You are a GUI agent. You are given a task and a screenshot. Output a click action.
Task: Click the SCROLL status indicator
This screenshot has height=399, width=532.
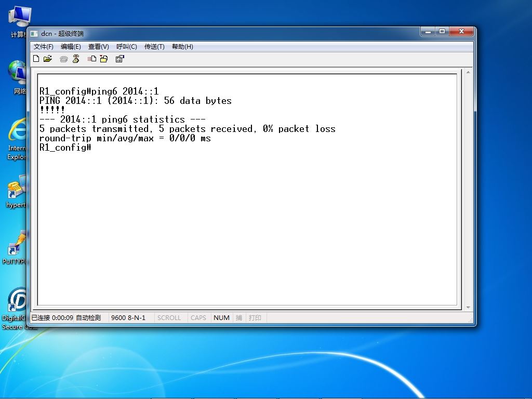169,317
